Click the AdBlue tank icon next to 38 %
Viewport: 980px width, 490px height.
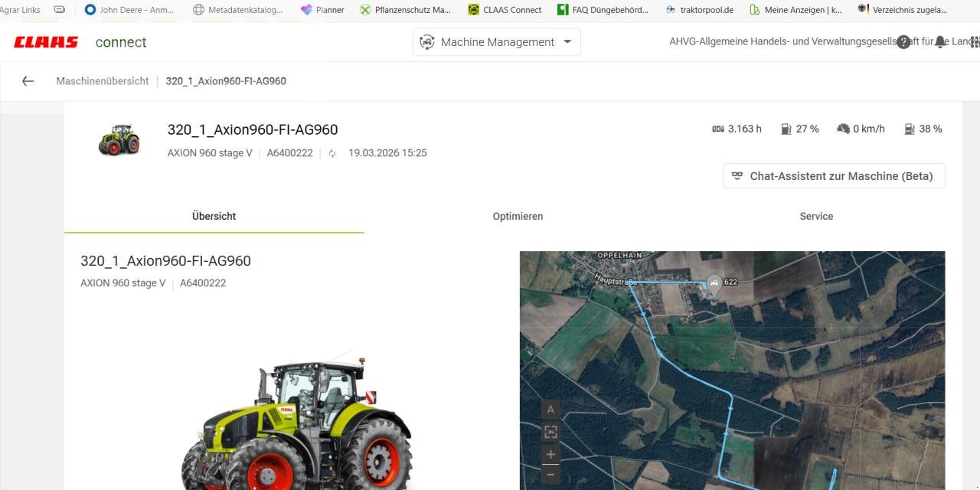click(x=910, y=129)
